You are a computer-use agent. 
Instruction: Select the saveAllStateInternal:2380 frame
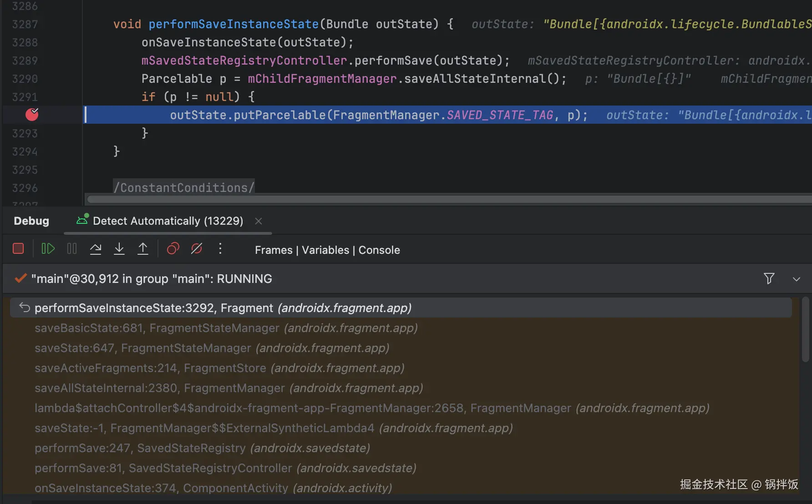[228, 388]
